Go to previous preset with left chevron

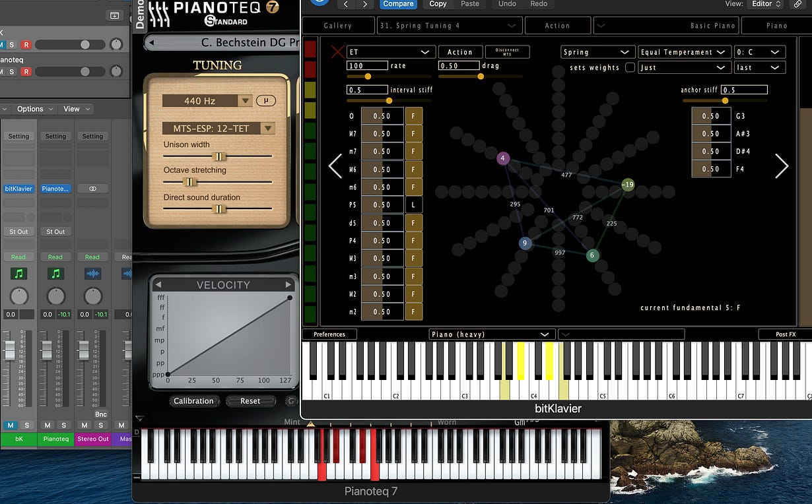(x=346, y=4)
